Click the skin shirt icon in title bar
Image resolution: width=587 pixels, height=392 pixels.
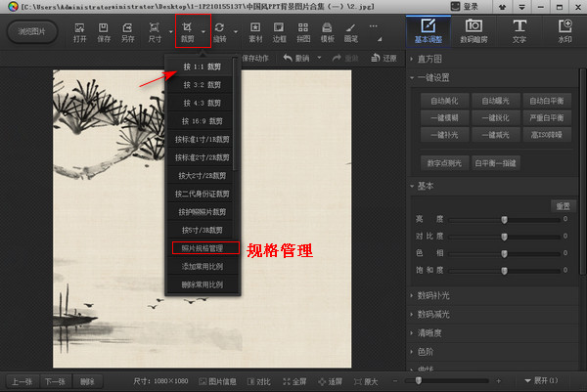(x=502, y=7)
